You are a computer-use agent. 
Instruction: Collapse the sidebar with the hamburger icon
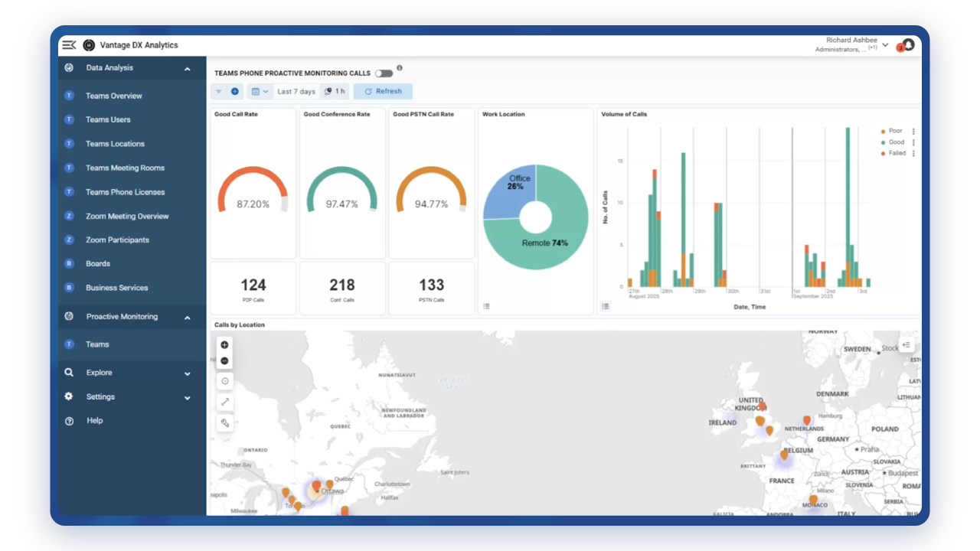point(69,45)
